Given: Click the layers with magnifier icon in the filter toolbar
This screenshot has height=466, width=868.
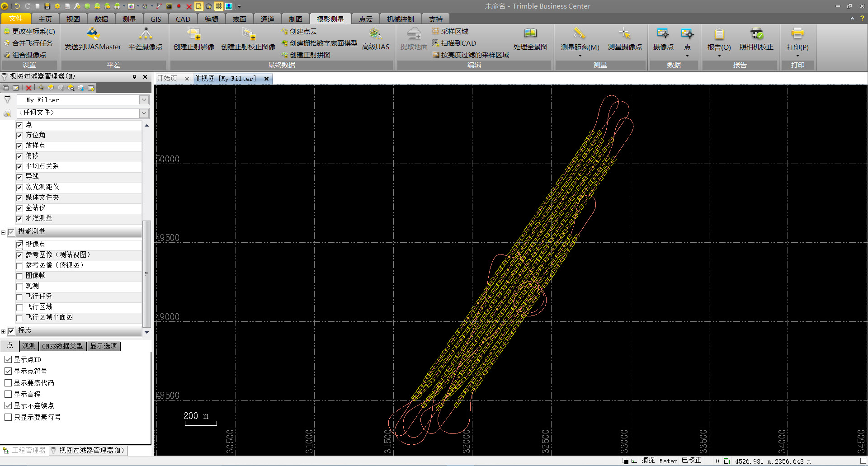Looking at the screenshot, I should point(71,88).
